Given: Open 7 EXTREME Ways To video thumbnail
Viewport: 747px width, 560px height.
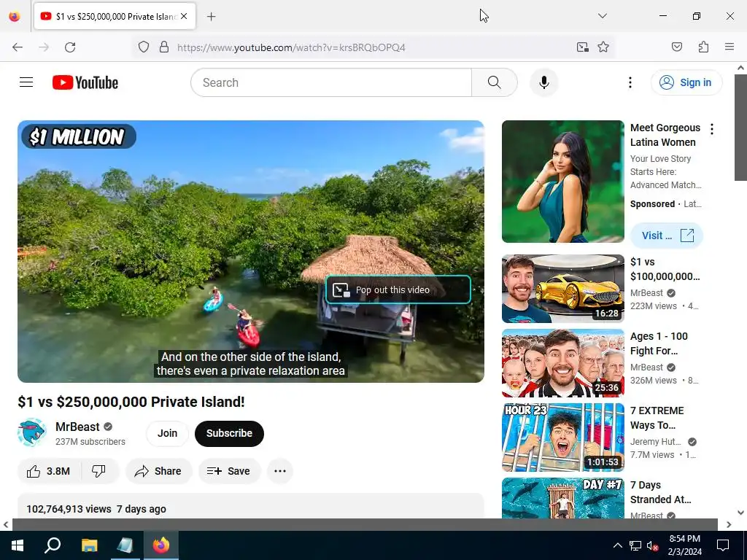Looking at the screenshot, I should click(562, 437).
